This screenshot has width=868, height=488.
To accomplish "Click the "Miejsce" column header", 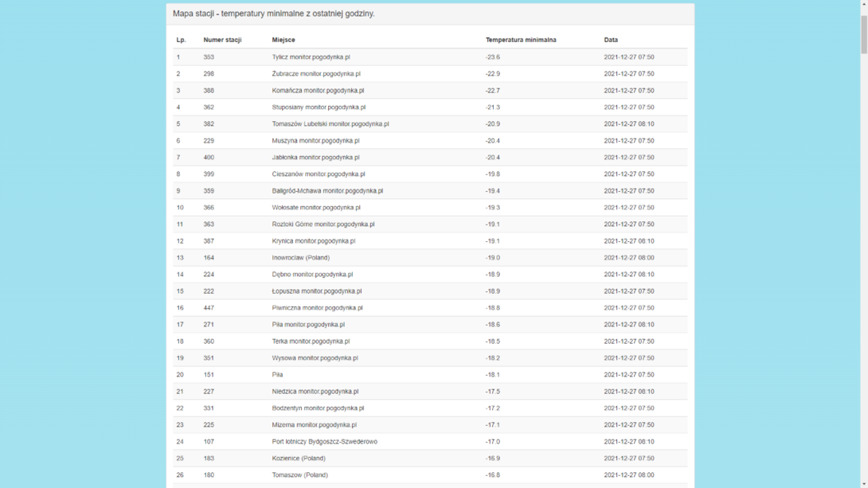I will click(x=283, y=40).
